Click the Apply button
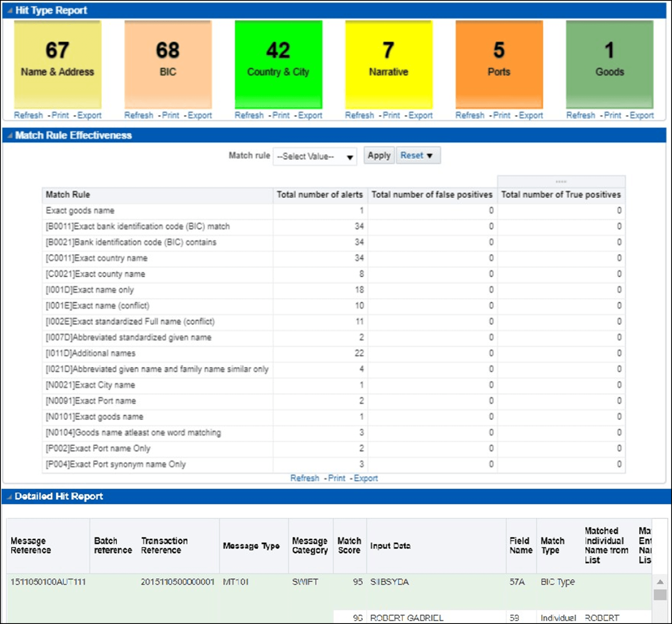 point(379,155)
